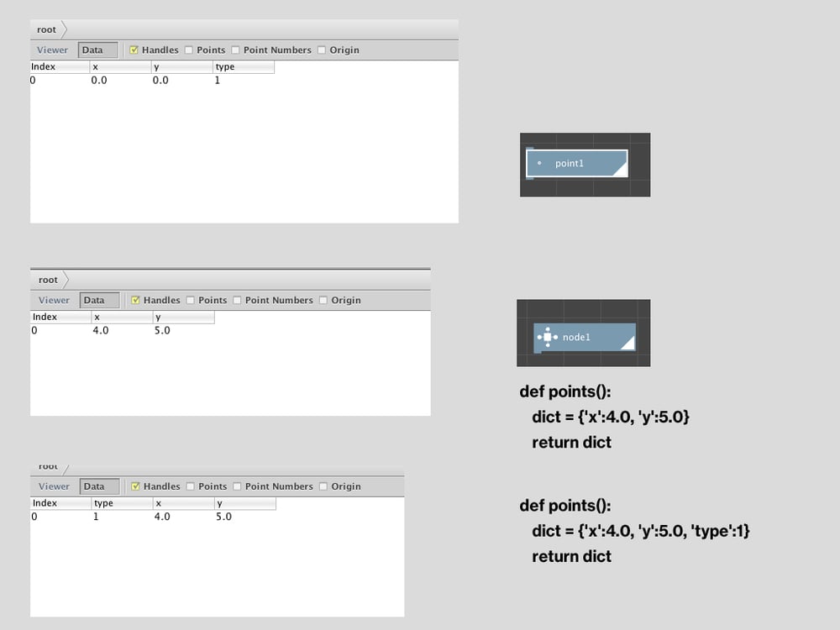Select the 5.0 cell in the bottom panel
This screenshot has height=630, width=840.
click(224, 517)
